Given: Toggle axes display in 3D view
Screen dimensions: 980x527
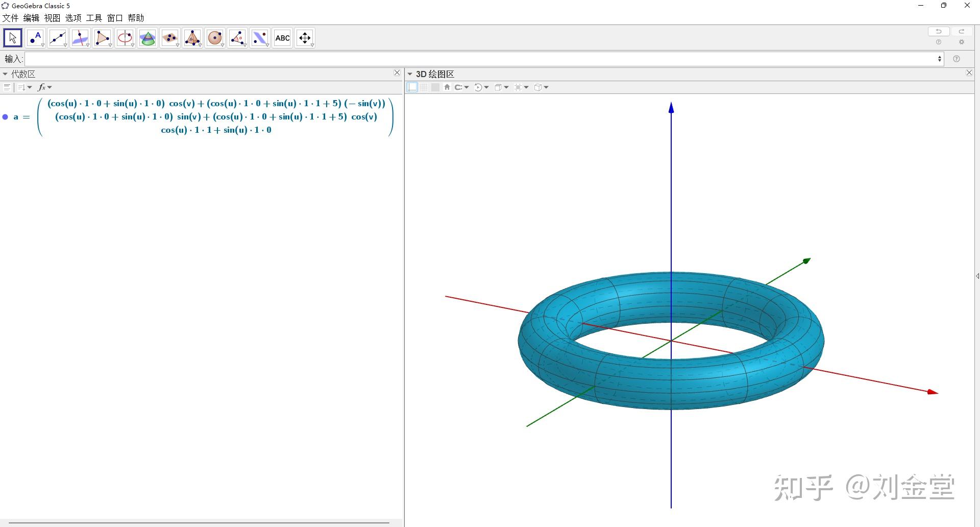Looking at the screenshot, I should [x=412, y=87].
